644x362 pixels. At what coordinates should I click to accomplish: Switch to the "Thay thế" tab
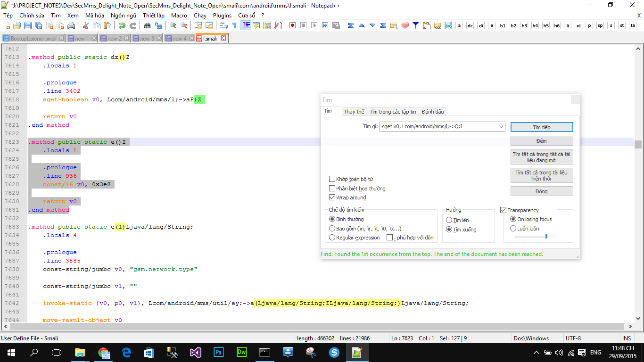point(354,112)
